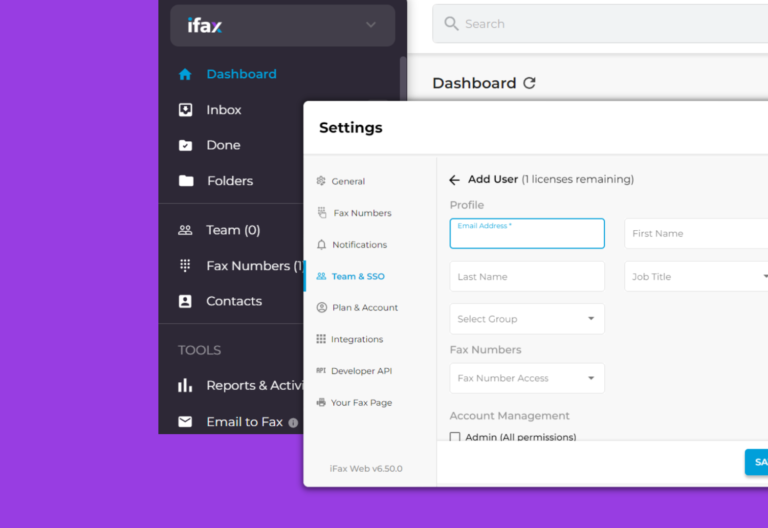Click the Done folder check icon
Screen dimensions: 768x528
tap(185, 145)
